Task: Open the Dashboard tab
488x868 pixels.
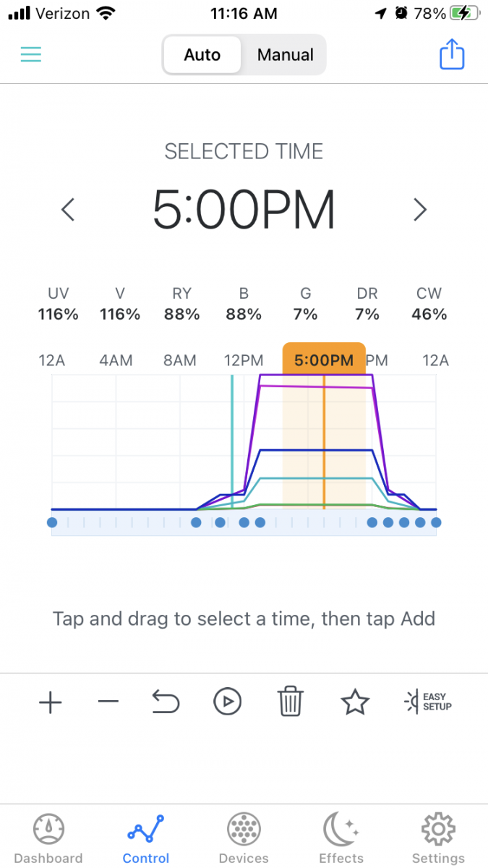Action: (48, 839)
